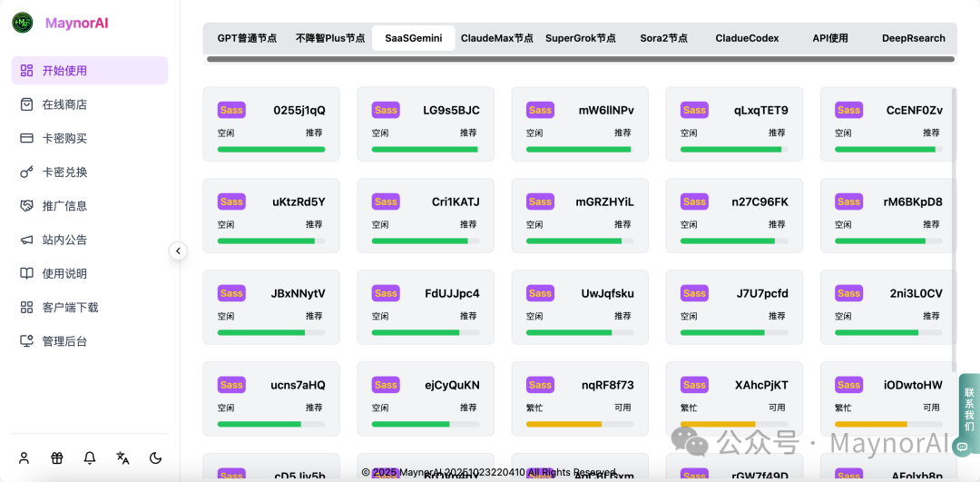Switch to Sora2节点 tab

[663, 38]
